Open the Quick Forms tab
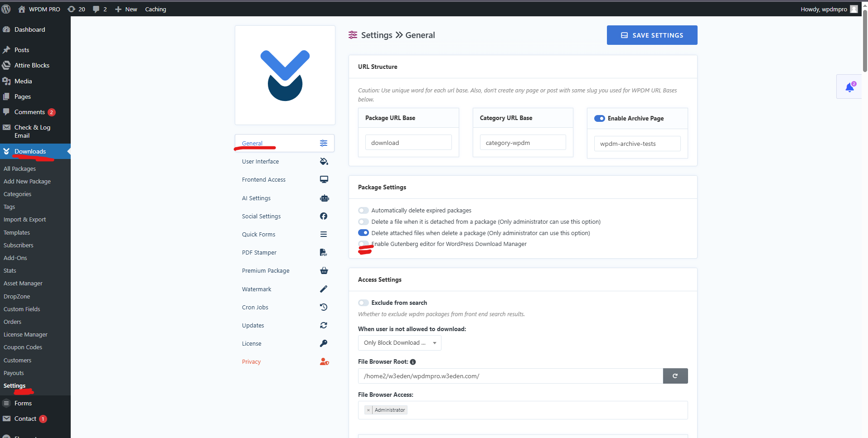The height and width of the screenshot is (438, 868). pos(285,234)
